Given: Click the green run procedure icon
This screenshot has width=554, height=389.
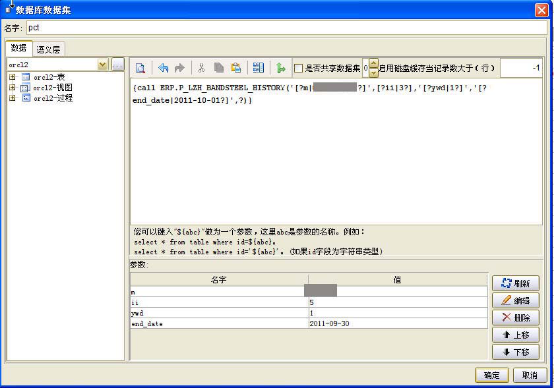Looking at the screenshot, I should click(x=281, y=68).
